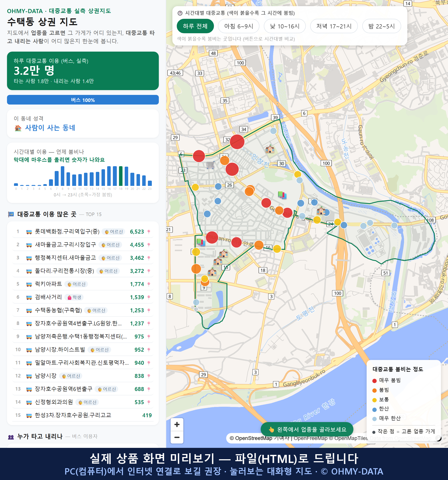Click the bus icon in 검배사거리 row
Viewport: 448px width, 480px height.
tap(29, 297)
